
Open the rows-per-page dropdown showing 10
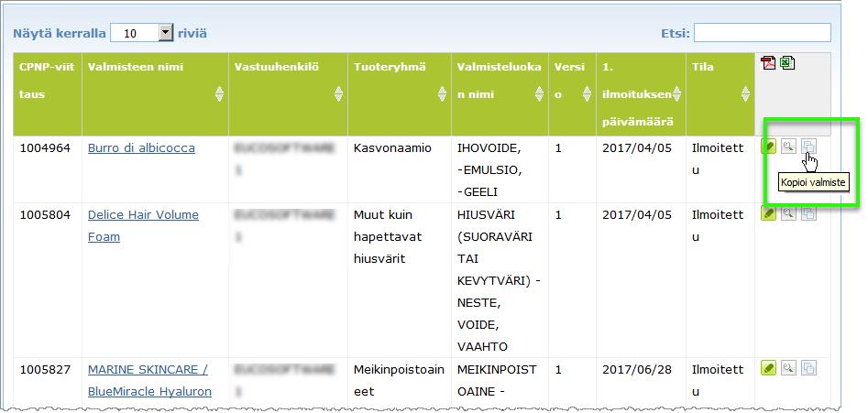point(142,33)
